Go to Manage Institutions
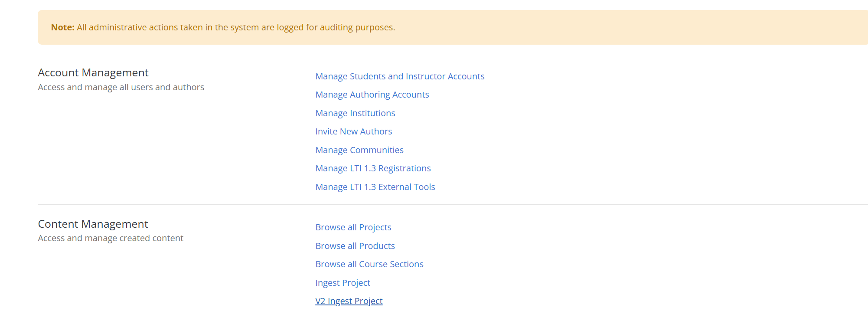Screen dimensions: 868x311 coord(355,113)
